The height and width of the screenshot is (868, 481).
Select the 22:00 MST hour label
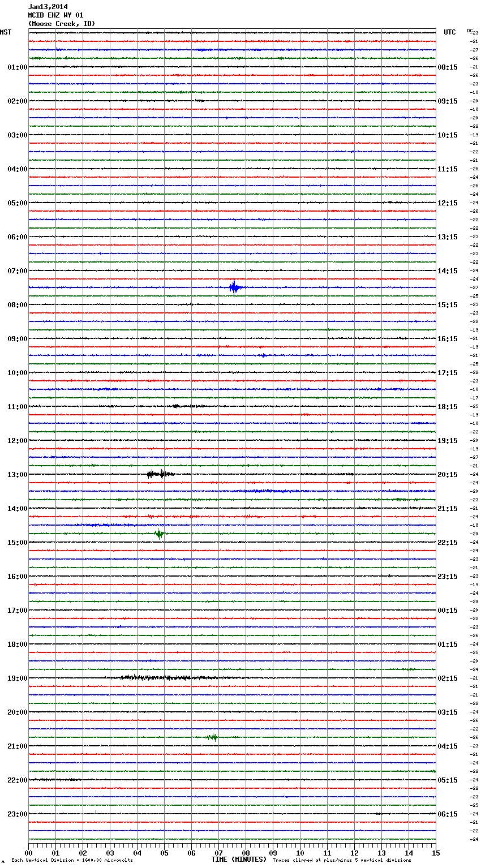pos(18,780)
